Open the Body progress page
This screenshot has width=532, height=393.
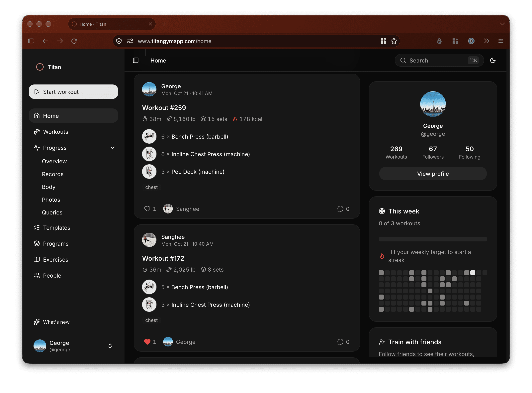(x=48, y=187)
